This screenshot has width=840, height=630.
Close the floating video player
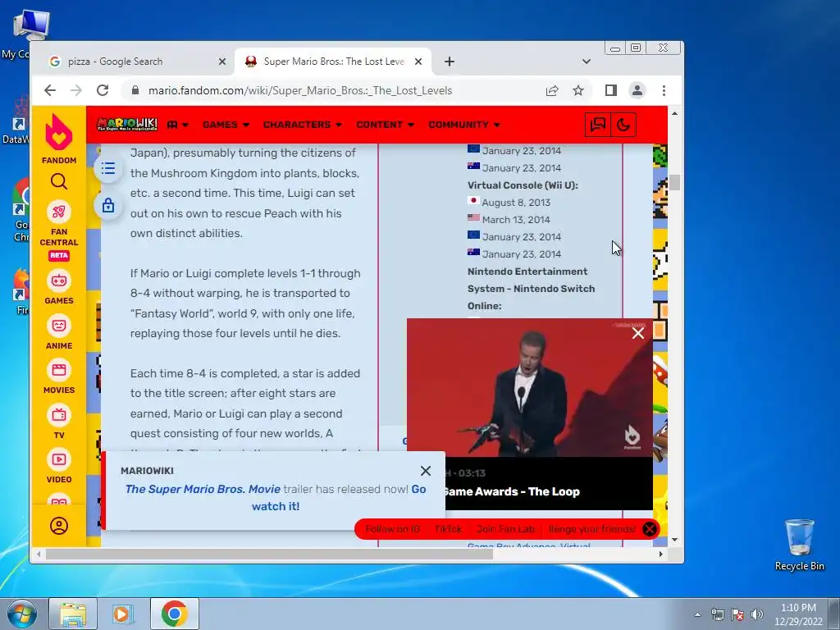(637, 333)
